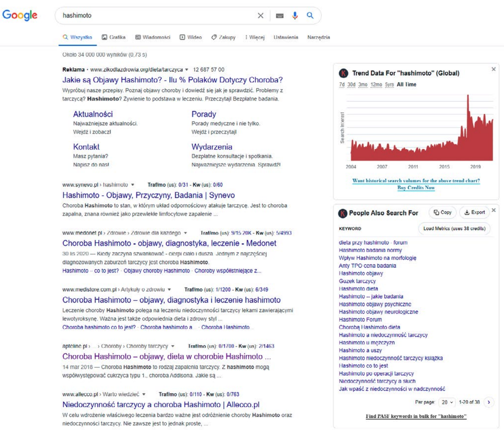Open the Medonet Choroba Hashimoto result
This screenshot has width=504, height=431.
tap(169, 243)
